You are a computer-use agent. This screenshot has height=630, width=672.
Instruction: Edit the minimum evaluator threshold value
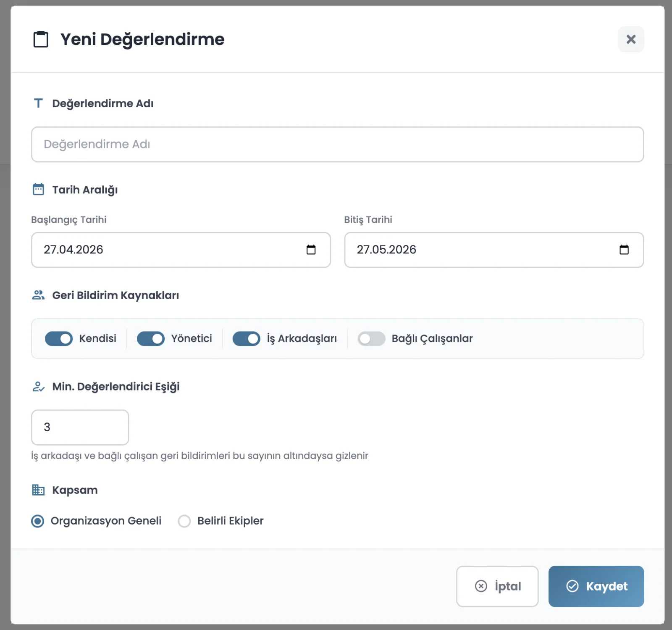[80, 427]
